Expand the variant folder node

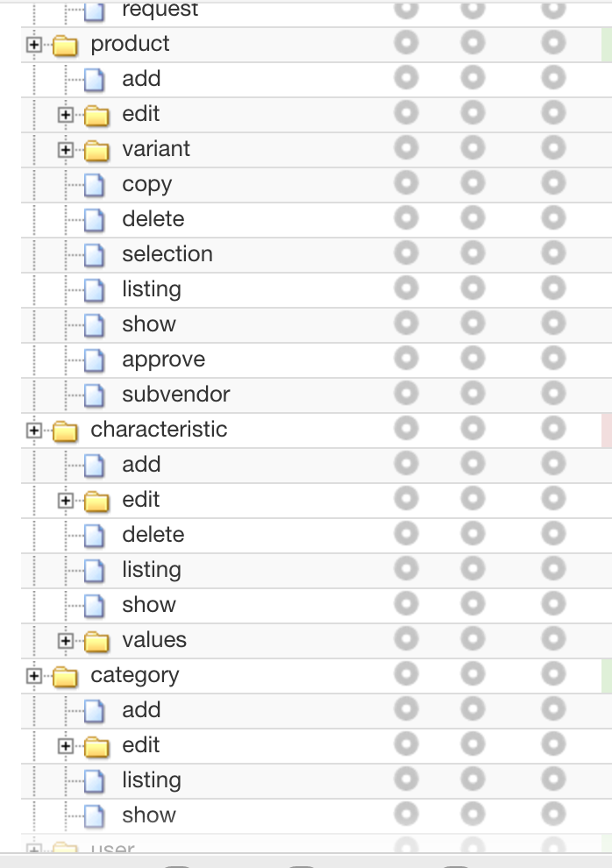65,150
